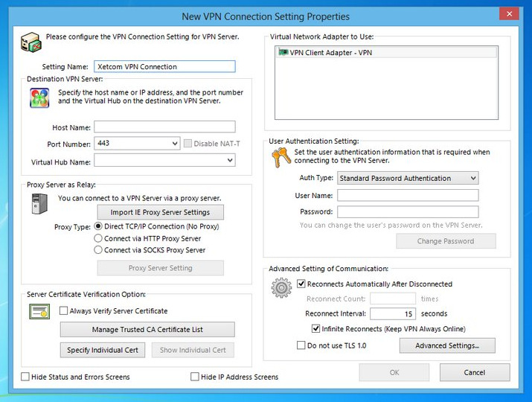Viewport: 532px width, 402px height.
Task: Click the network adapter card icon
Action: point(283,52)
